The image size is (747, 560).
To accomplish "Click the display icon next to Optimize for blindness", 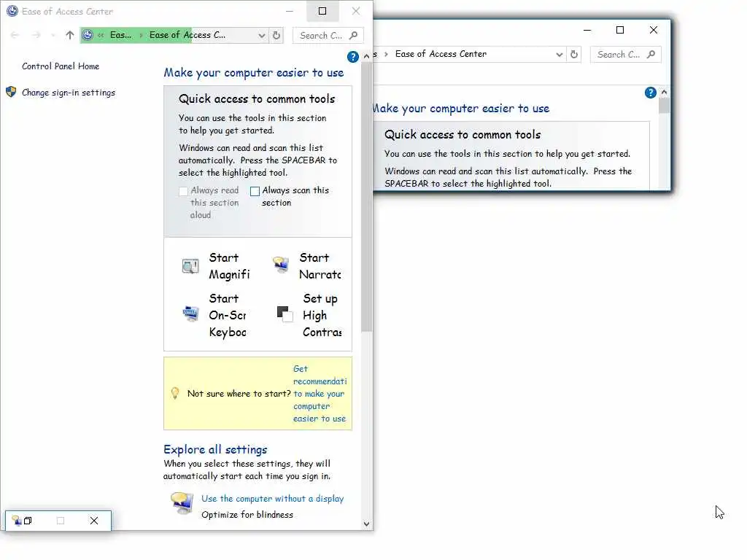I will [182, 503].
